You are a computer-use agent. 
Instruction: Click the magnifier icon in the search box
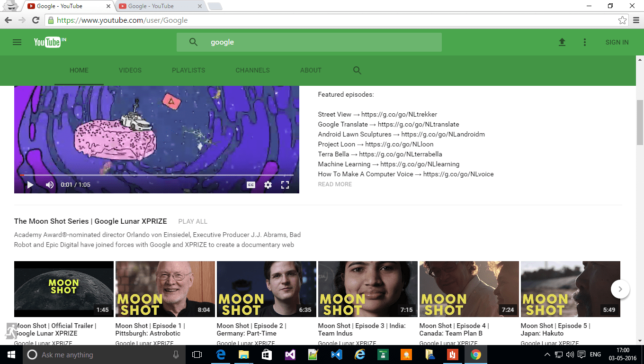pos(193,42)
